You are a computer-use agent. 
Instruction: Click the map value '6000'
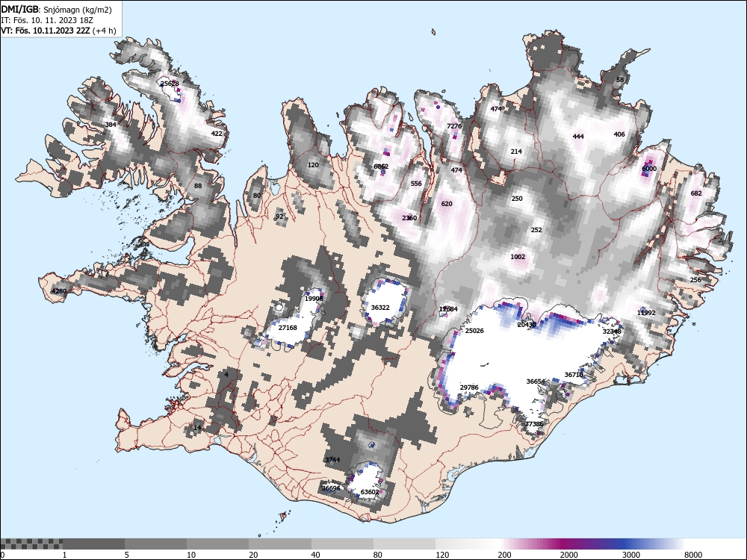pos(649,169)
